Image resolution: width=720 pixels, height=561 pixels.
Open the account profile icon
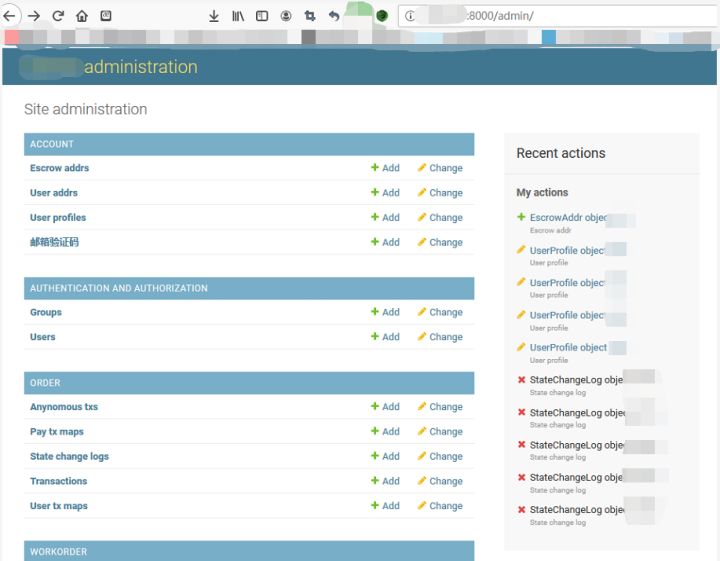(x=286, y=16)
